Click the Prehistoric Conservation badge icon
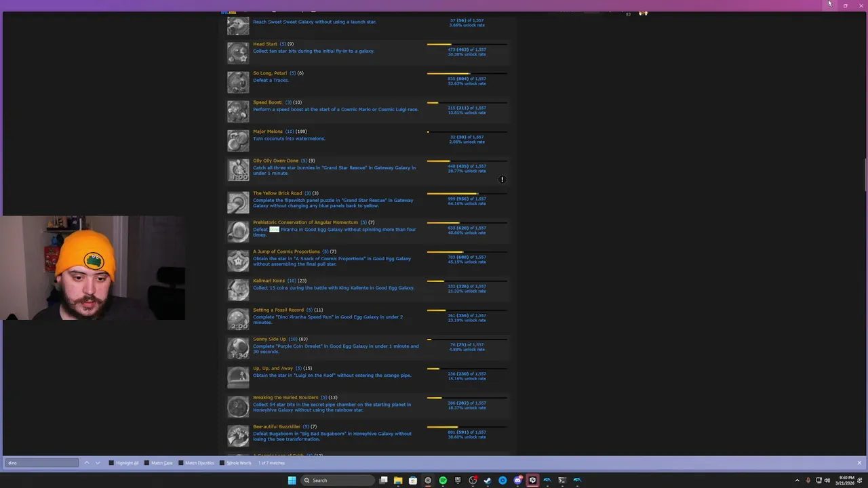 pos(238,231)
